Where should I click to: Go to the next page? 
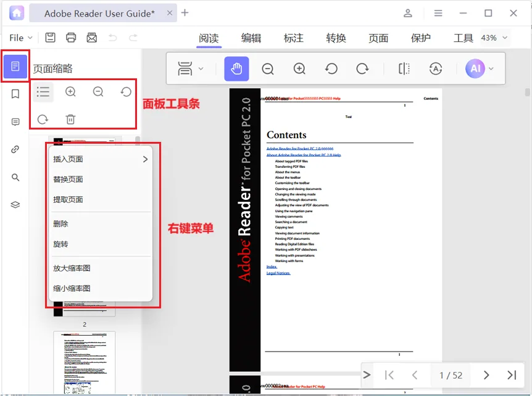coord(486,375)
